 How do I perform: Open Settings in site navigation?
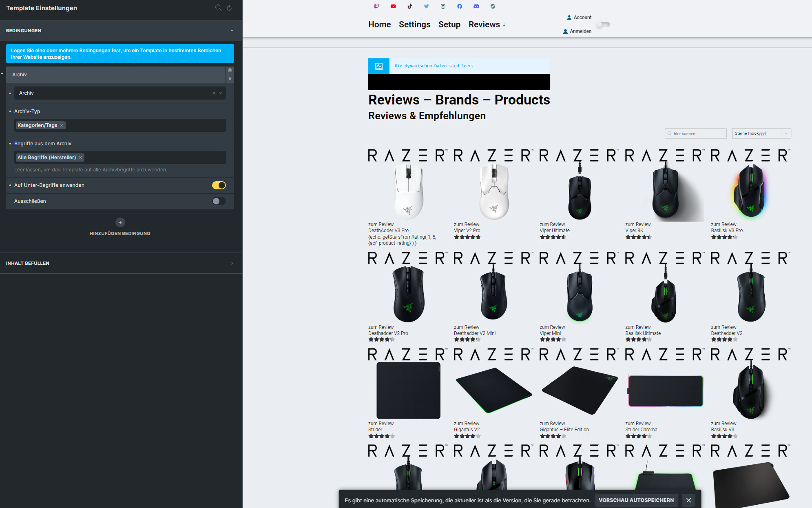414,24
